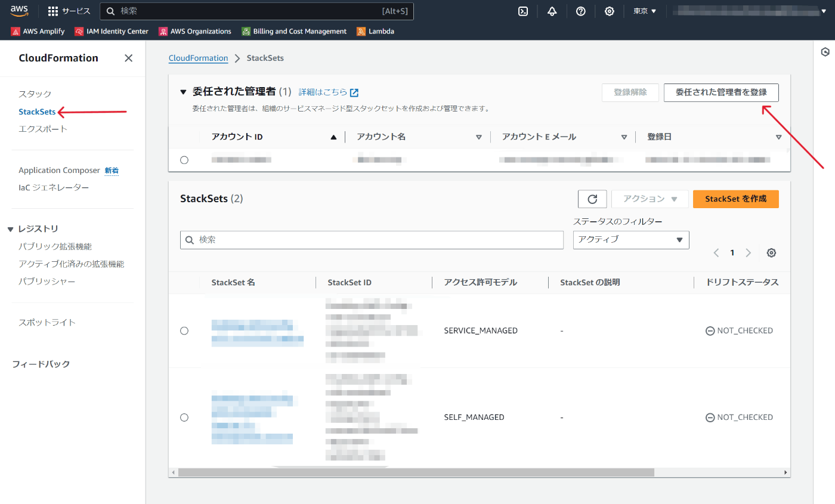Image resolution: width=835 pixels, height=504 pixels.
Task: Click page number 1 in pagination
Action: [x=732, y=253]
